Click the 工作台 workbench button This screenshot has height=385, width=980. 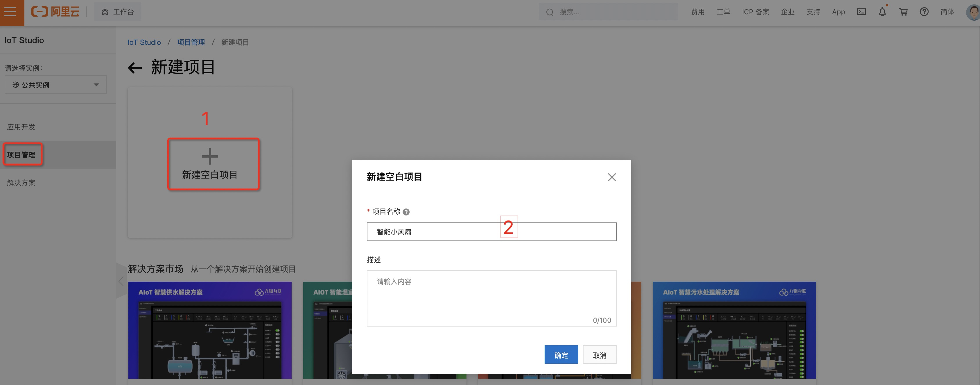point(118,12)
